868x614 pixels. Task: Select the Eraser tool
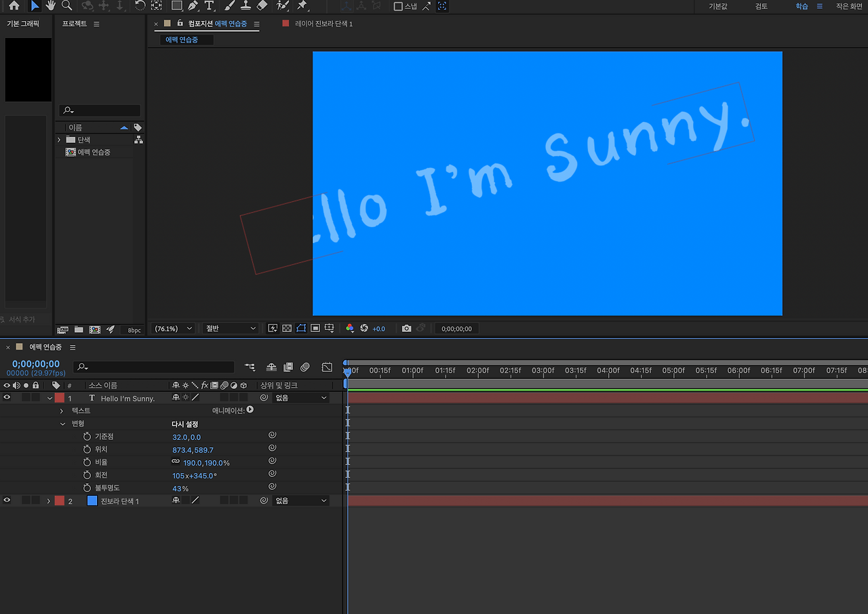click(263, 6)
